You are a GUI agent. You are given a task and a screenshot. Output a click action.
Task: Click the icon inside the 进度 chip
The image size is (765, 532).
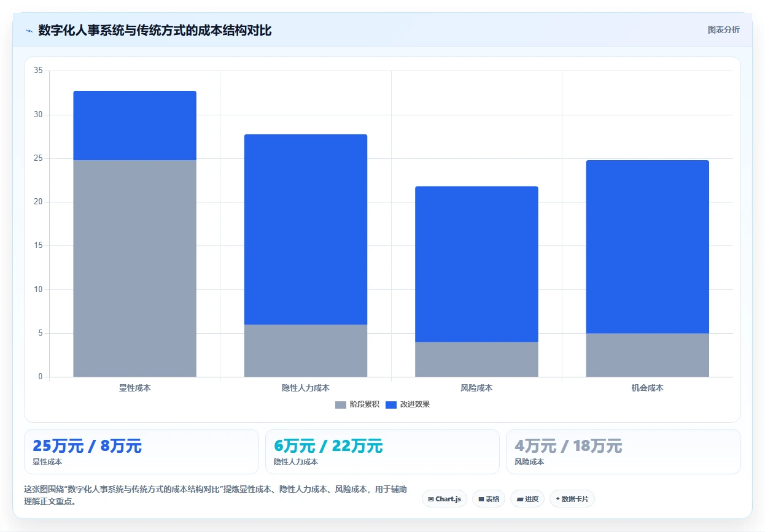pyautogui.click(x=520, y=499)
